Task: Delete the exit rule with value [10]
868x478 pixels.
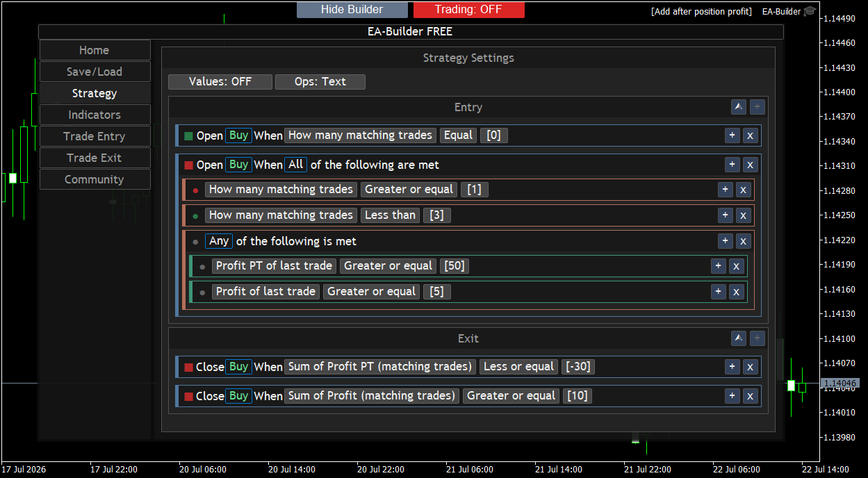Action: click(750, 396)
